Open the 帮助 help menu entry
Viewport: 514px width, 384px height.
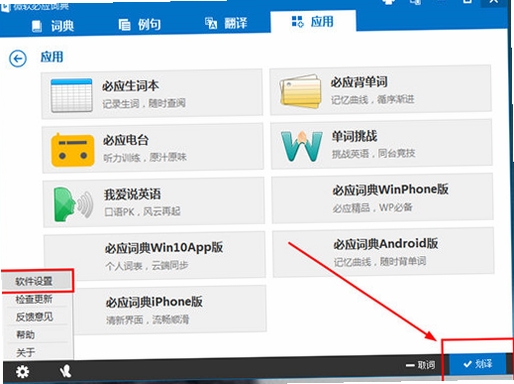25,334
